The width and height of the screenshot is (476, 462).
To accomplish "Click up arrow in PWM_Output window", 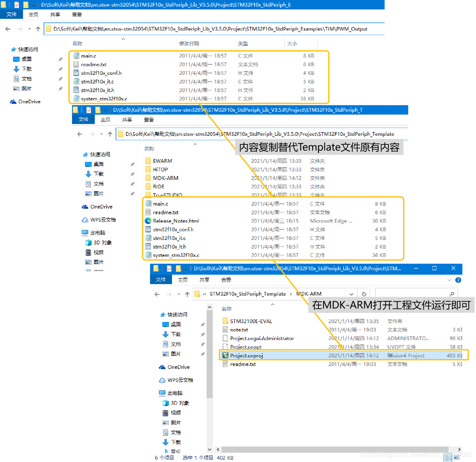I will [x=38, y=29].
